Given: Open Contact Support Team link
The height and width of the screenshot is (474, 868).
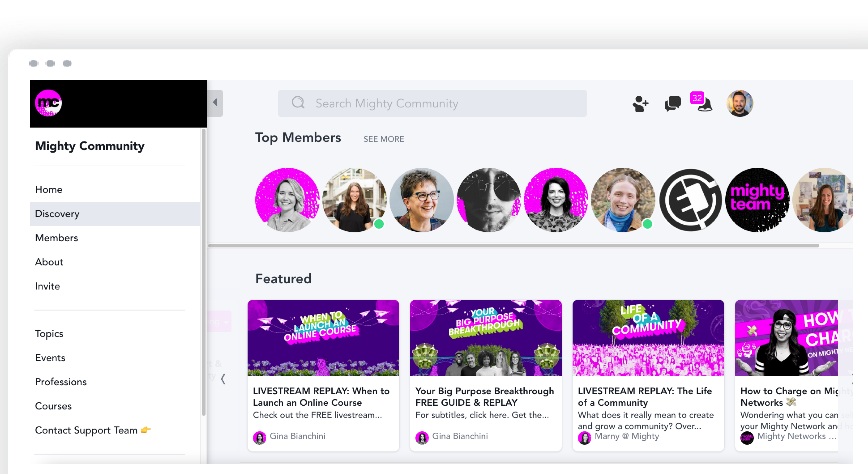Looking at the screenshot, I should [86, 430].
